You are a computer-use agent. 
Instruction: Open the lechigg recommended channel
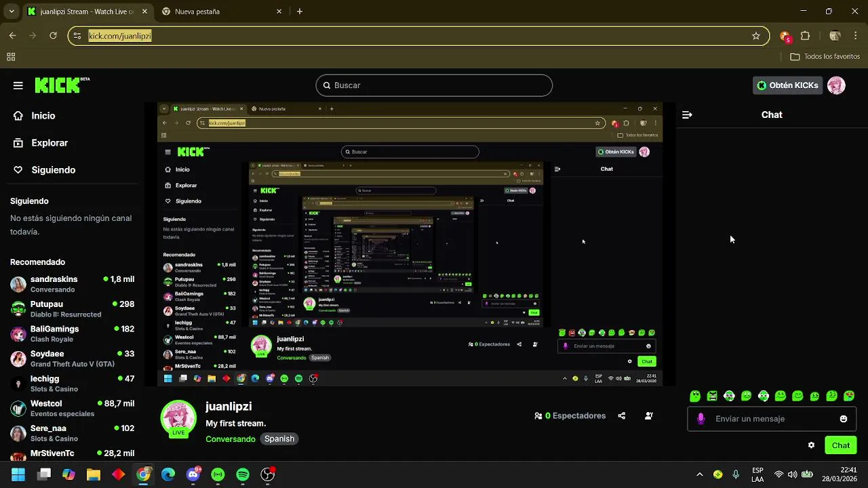[x=73, y=384]
